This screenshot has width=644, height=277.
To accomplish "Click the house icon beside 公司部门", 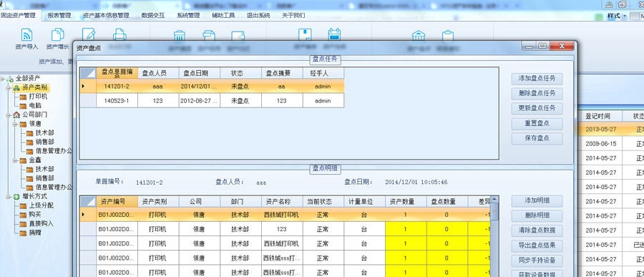I will pyautogui.click(x=16, y=115).
